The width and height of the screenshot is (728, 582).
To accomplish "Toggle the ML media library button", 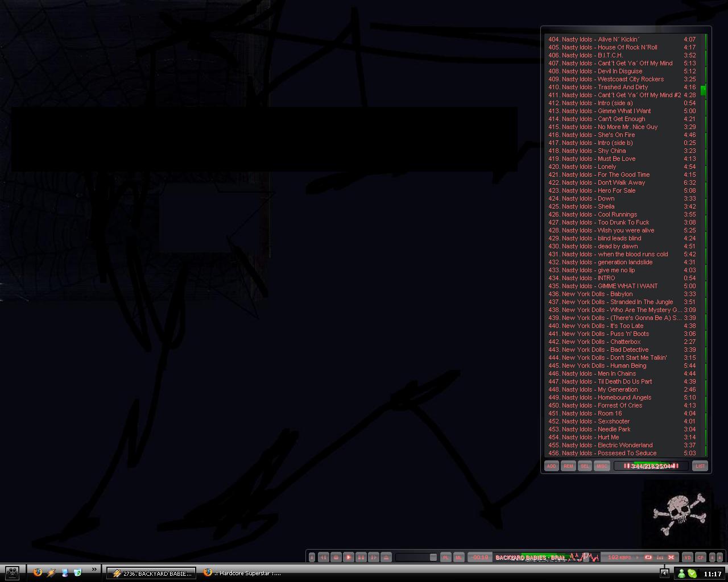I will [x=458, y=558].
